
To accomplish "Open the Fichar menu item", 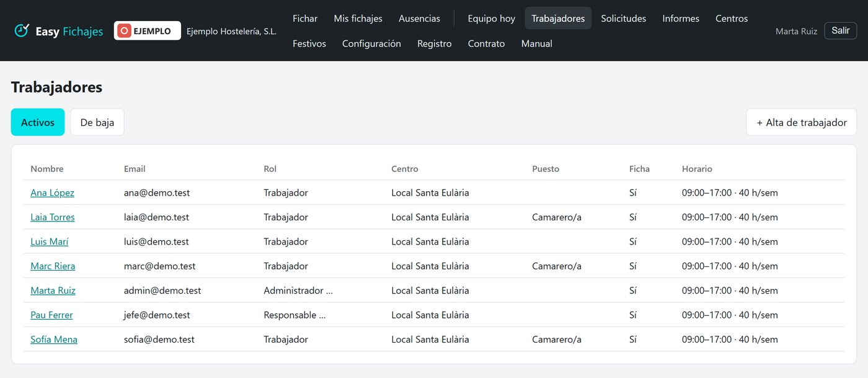I will 305,19.
